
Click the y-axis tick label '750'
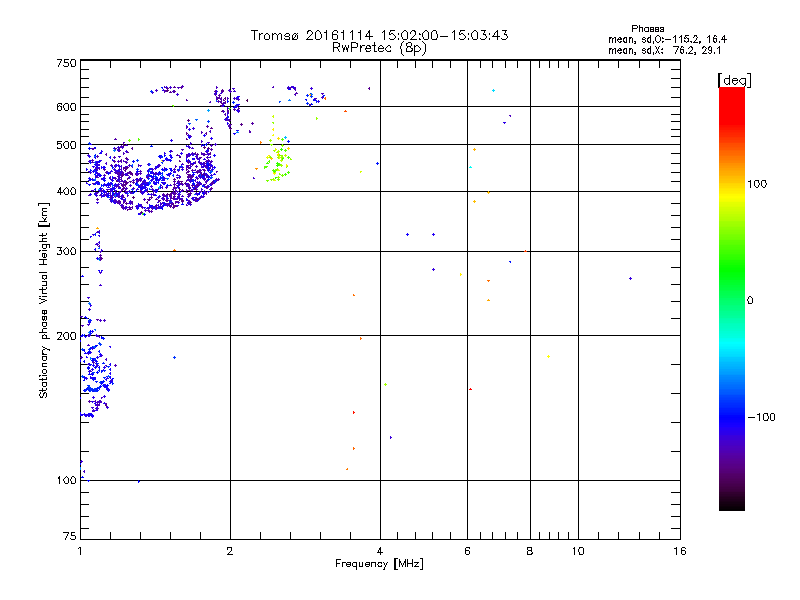(x=66, y=63)
